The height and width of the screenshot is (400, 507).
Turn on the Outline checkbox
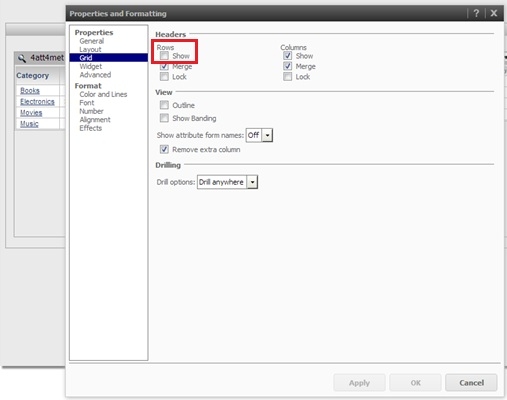point(164,105)
